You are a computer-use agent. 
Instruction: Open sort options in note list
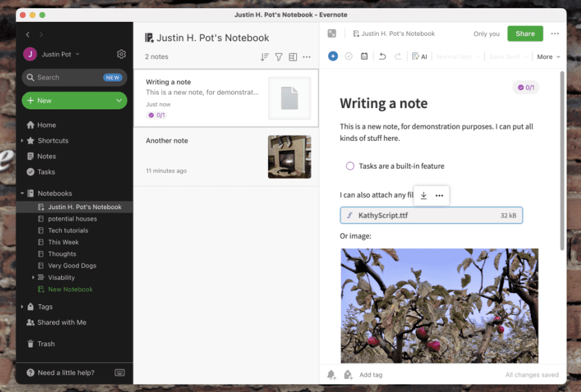pos(265,57)
